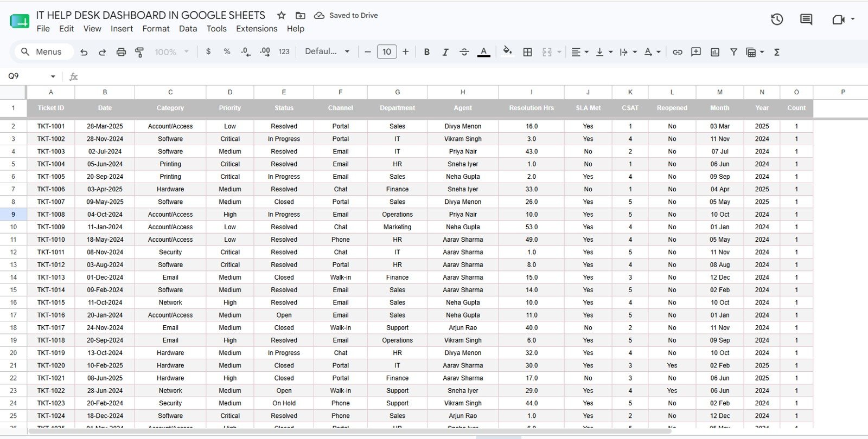Increase font size with plus button
The height and width of the screenshot is (439, 868).
(x=405, y=51)
